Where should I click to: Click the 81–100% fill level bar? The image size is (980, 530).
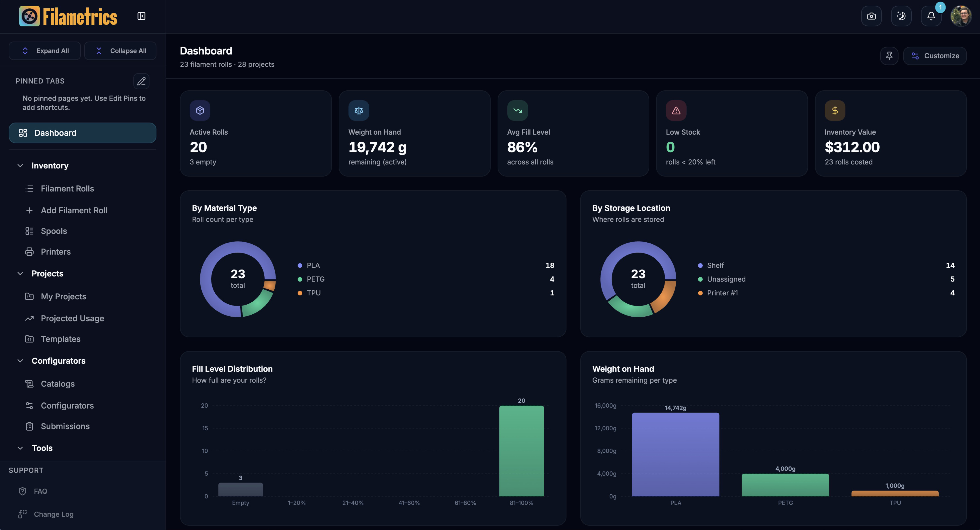tap(521, 451)
